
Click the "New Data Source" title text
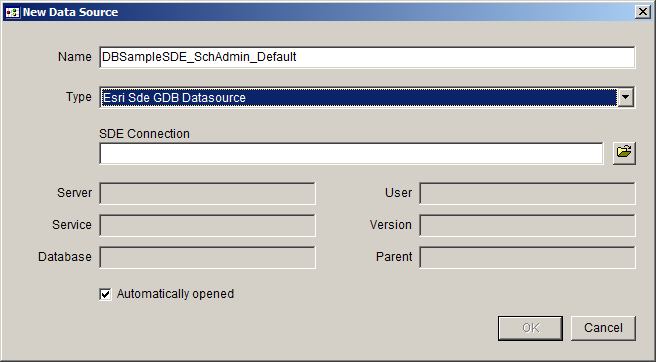70,12
